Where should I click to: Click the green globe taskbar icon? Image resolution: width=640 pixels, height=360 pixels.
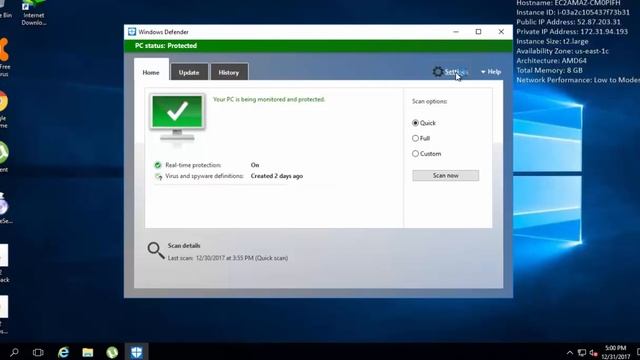click(x=112, y=352)
